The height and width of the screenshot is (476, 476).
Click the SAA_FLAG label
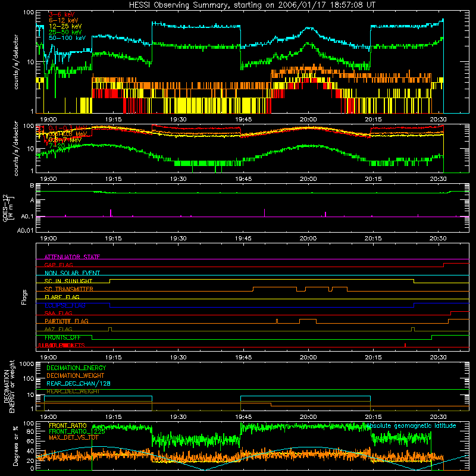click(x=58, y=314)
